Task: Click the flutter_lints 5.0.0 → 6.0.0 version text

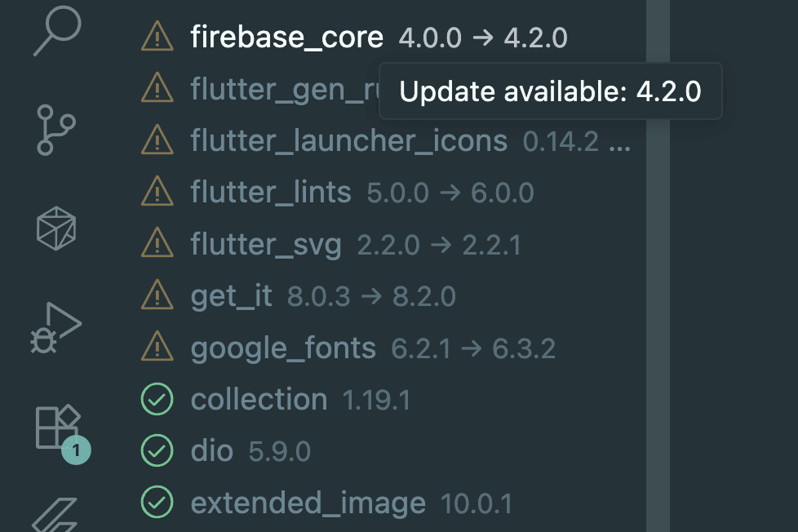Action: (450, 193)
